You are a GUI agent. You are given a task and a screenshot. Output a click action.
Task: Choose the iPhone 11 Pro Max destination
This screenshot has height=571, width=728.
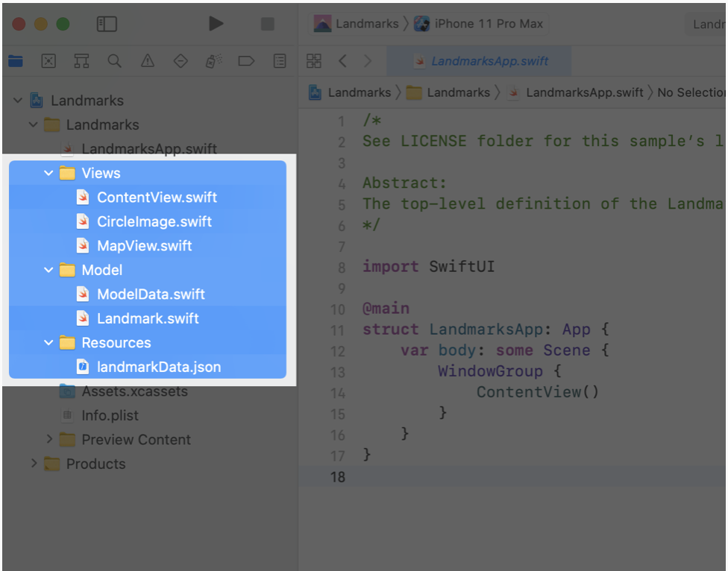click(479, 24)
